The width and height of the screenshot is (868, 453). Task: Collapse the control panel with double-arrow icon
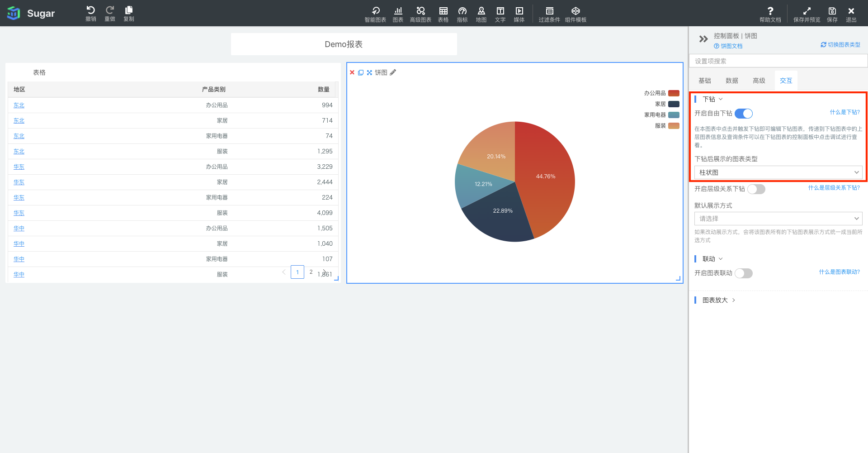tap(703, 39)
